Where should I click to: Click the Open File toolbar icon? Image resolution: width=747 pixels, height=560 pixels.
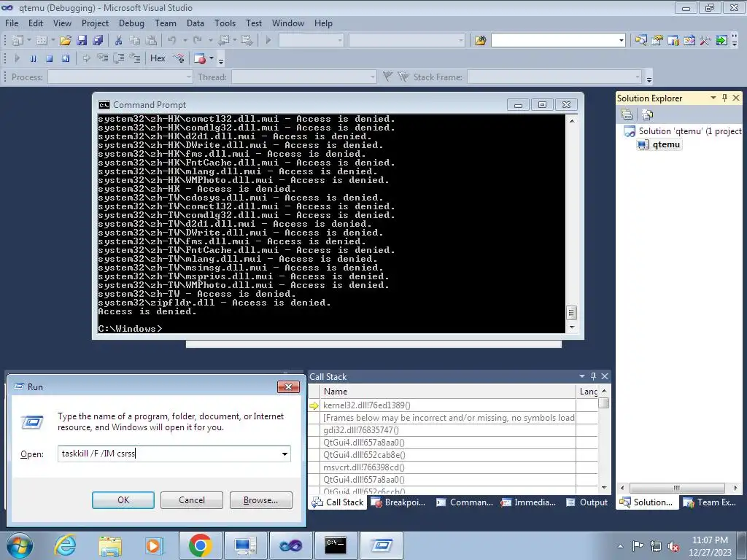click(x=65, y=41)
